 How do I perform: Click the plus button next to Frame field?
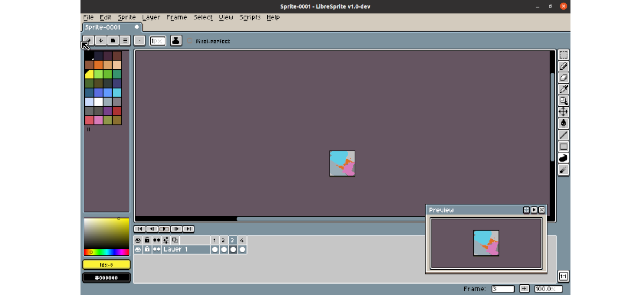(524, 289)
